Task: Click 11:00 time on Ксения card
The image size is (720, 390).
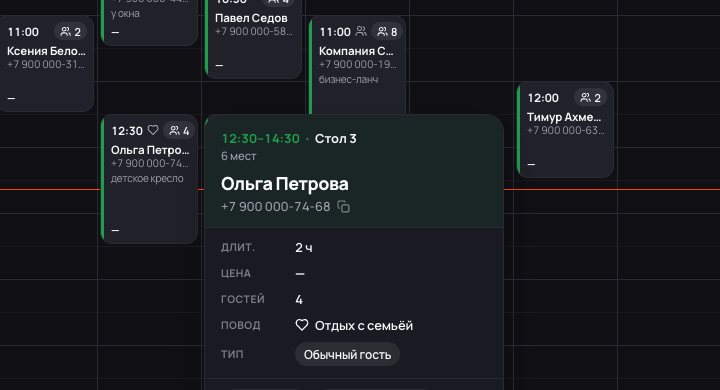Action: pos(23,32)
